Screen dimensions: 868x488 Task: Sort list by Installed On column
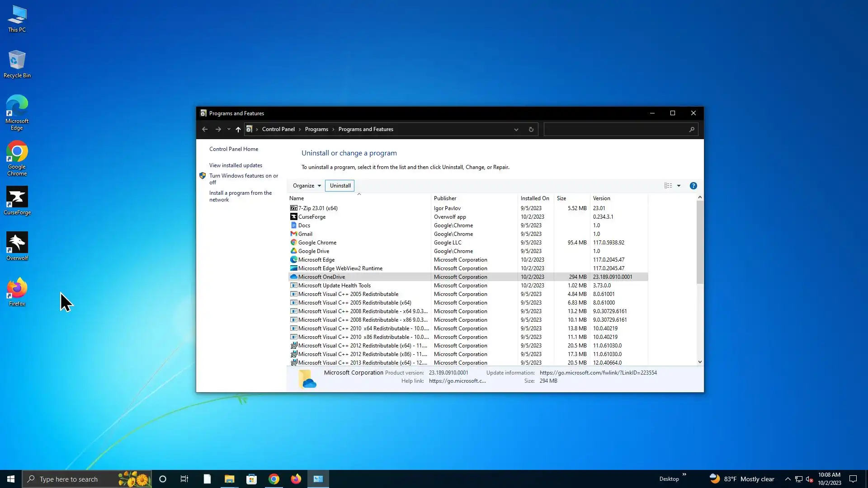534,198
